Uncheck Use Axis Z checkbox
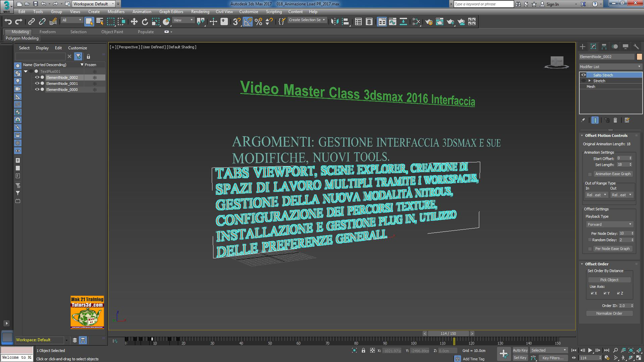 618,293
